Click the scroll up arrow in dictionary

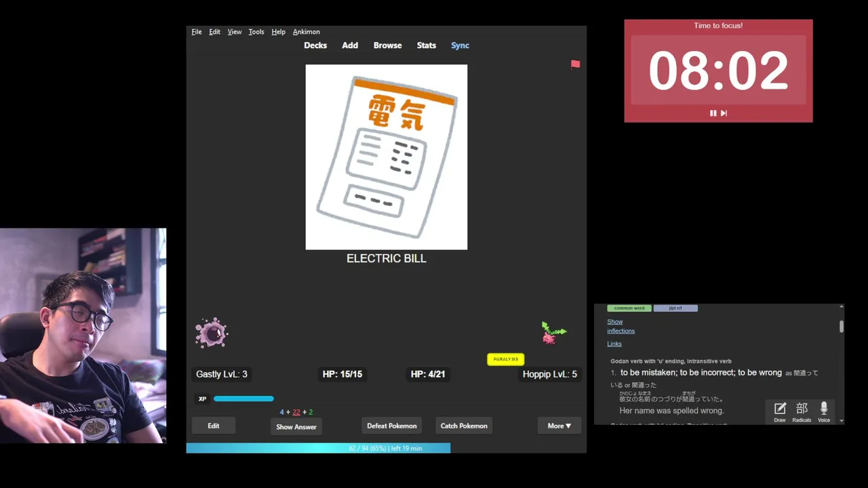842,307
